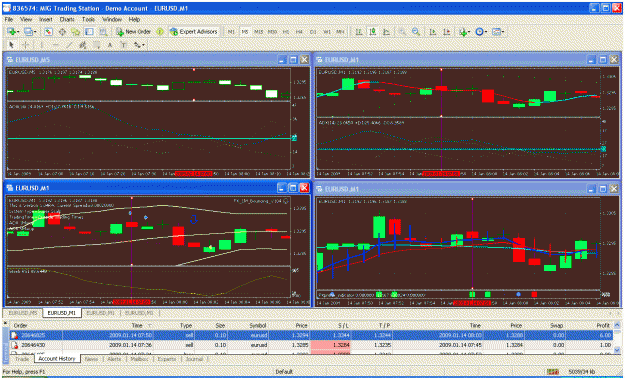This screenshot has width=625, height=378.
Task: Click the Order column header
Action: [21, 325]
